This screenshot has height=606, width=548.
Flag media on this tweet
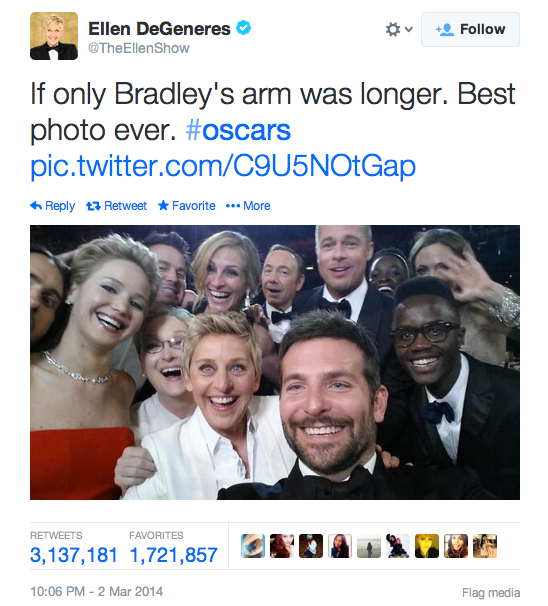click(491, 592)
